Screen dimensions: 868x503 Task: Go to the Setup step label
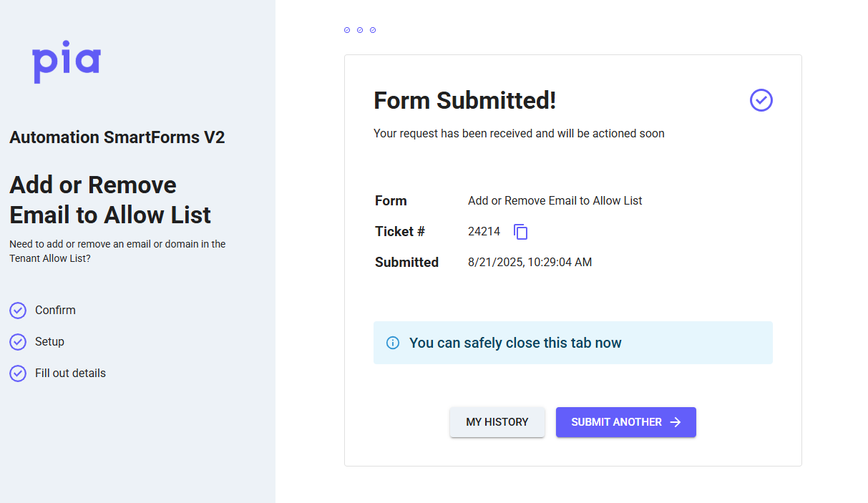(49, 342)
